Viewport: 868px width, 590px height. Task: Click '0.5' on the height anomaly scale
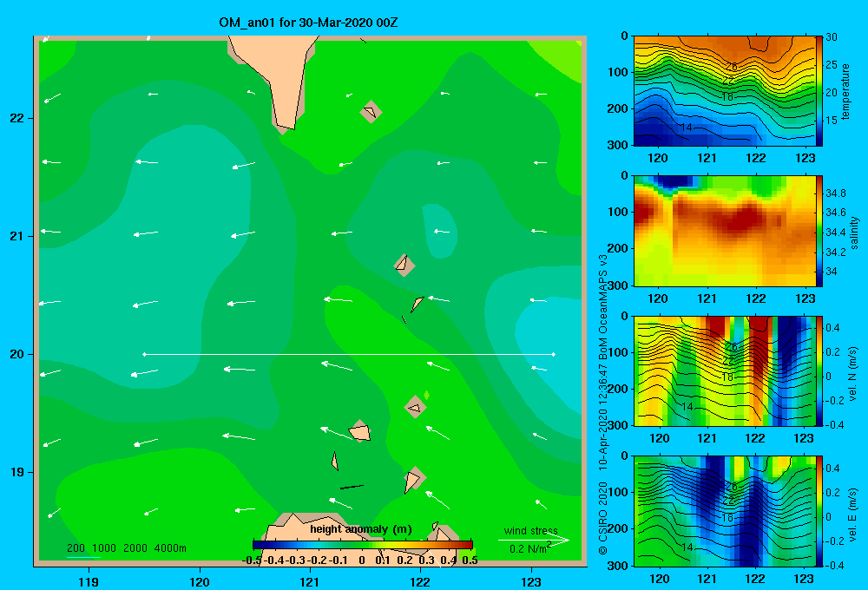pyautogui.click(x=470, y=560)
